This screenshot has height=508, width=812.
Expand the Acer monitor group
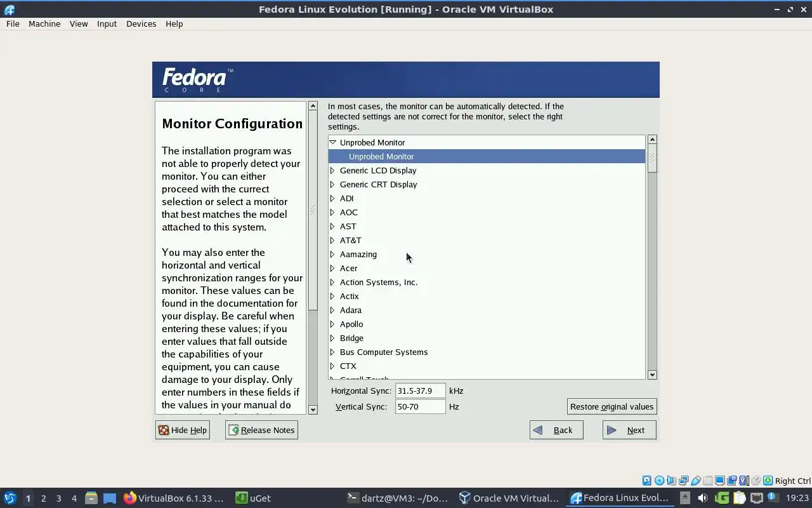[x=332, y=268]
